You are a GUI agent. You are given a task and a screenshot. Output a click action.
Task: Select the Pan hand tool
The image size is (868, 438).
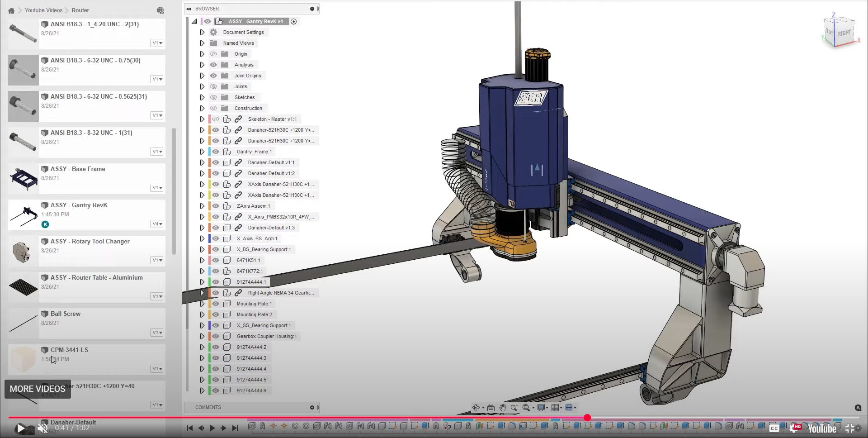coord(503,408)
